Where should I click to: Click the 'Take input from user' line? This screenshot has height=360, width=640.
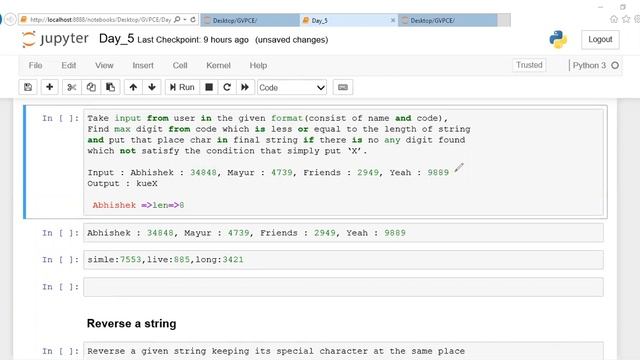267,118
